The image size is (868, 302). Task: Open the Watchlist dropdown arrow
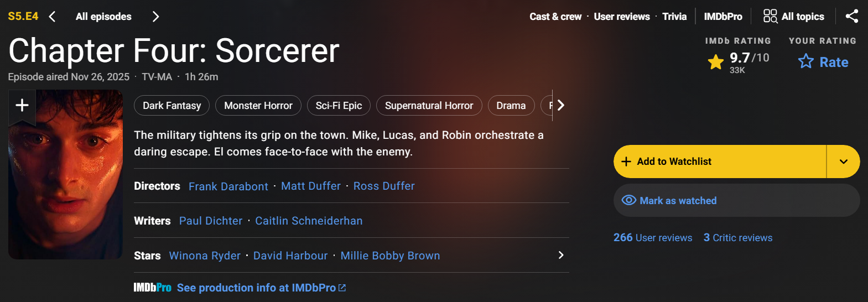pyautogui.click(x=843, y=162)
